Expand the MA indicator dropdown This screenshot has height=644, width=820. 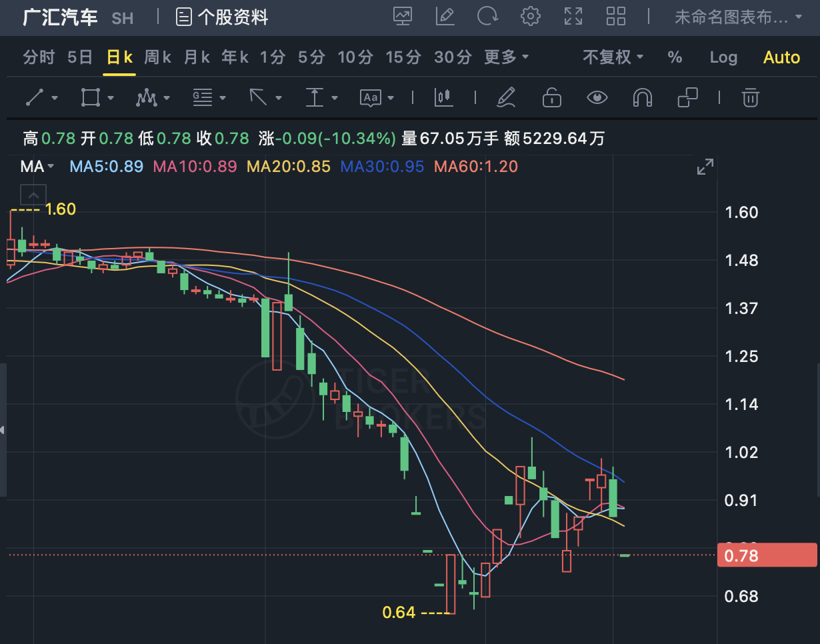pos(37,167)
